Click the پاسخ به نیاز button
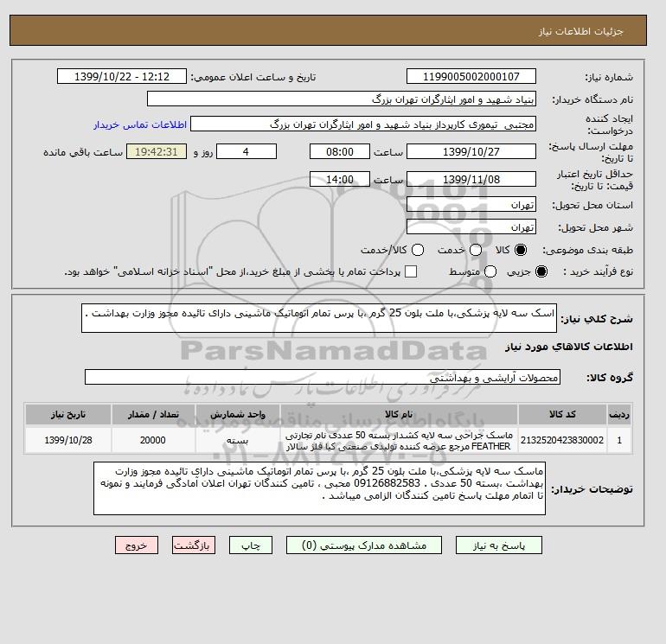 499,545
